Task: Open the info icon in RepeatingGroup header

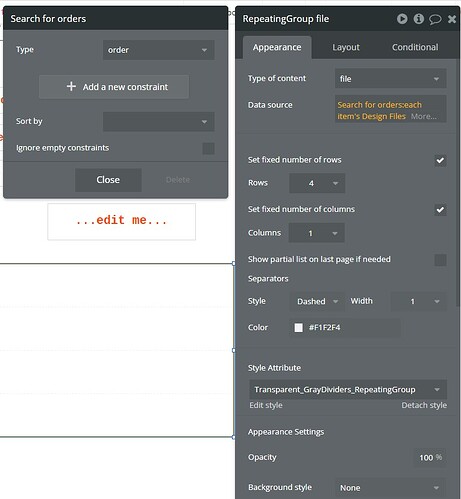Action: [x=419, y=19]
